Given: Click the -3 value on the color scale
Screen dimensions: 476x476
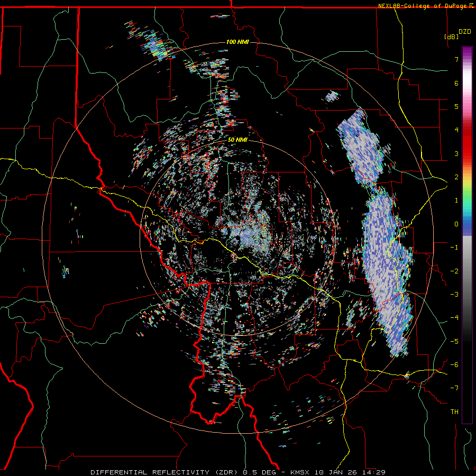Looking at the screenshot, I should (454, 295).
